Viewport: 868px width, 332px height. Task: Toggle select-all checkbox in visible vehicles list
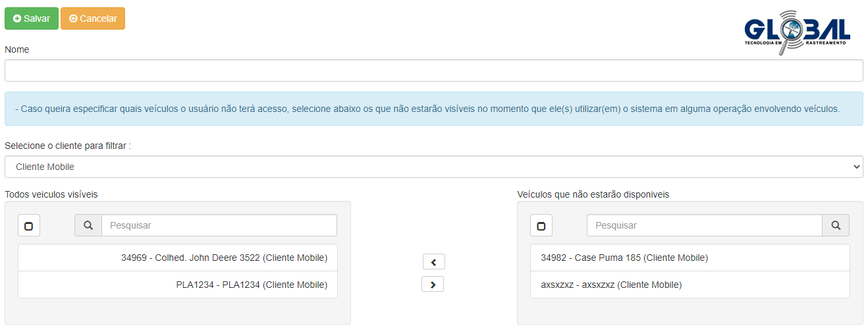point(28,226)
